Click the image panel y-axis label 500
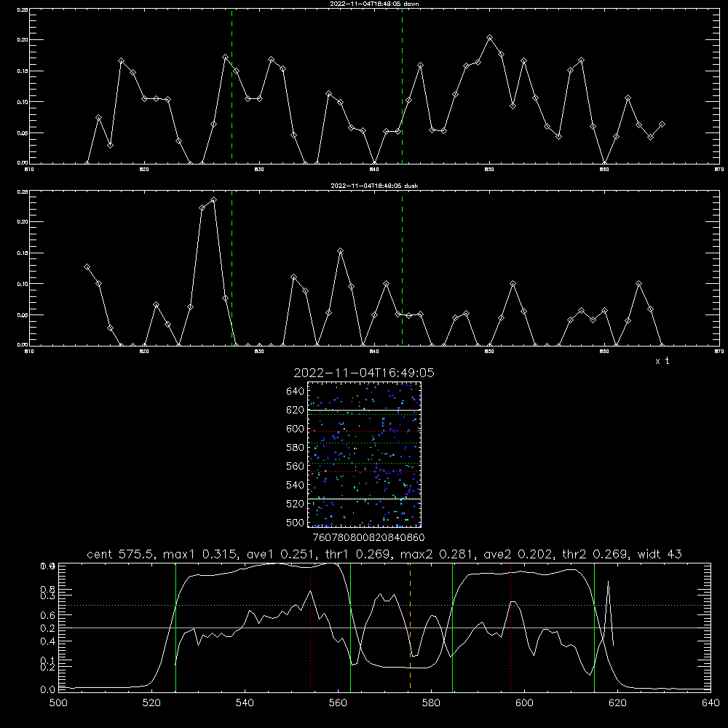The width and height of the screenshot is (728, 728). click(x=296, y=522)
